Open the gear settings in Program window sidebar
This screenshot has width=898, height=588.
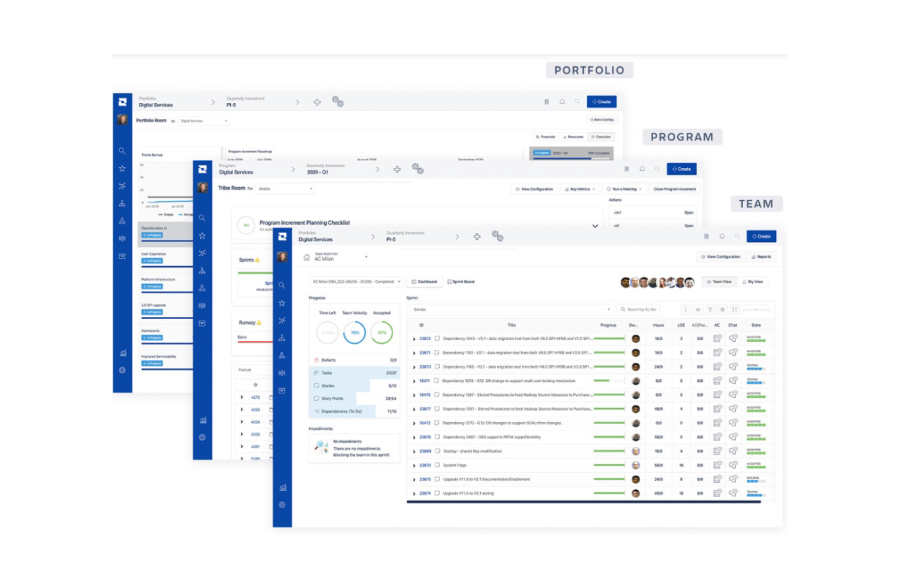point(202,437)
